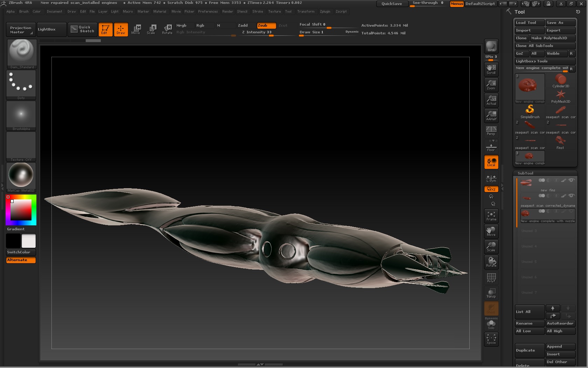Select the Move transform icon in top toolbar
This screenshot has width=588, height=368.
pos(136,29)
